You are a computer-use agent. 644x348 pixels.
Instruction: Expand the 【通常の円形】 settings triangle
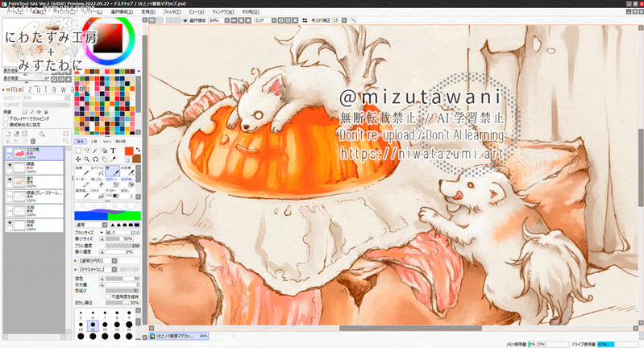pos(75,260)
